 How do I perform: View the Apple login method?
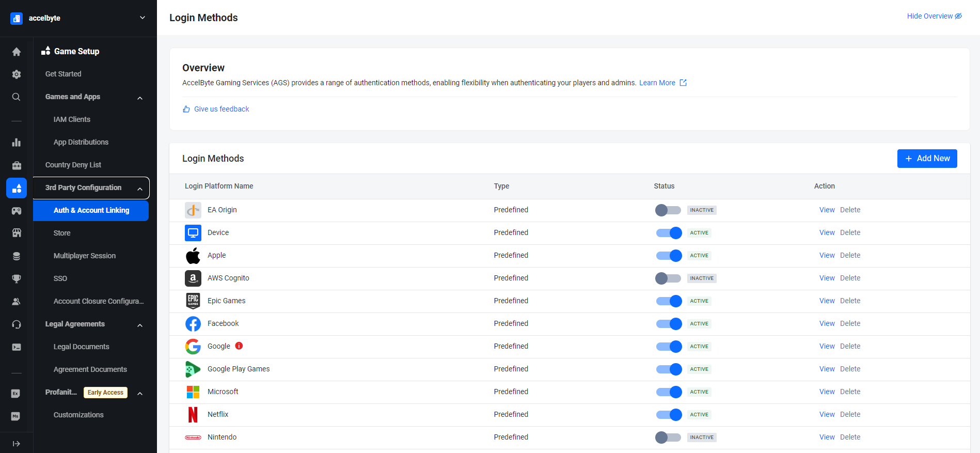point(827,255)
